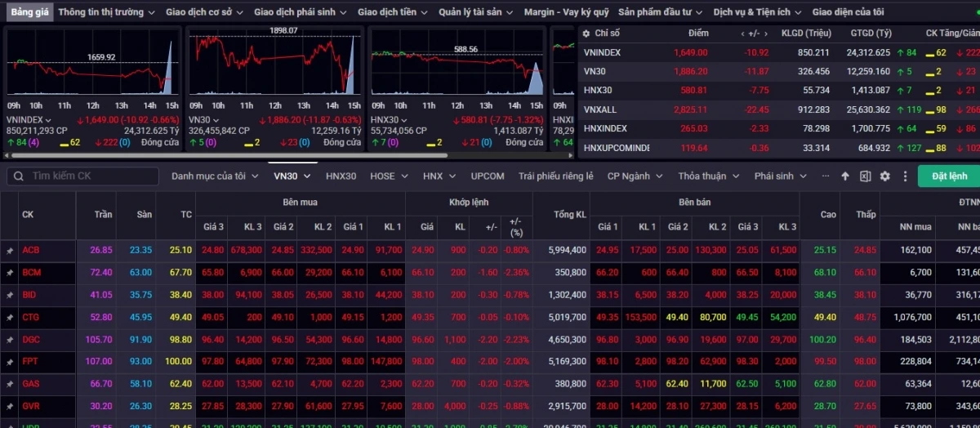Switch to the HNX30 tab
Viewport: 980px width, 428px height.
[341, 176]
